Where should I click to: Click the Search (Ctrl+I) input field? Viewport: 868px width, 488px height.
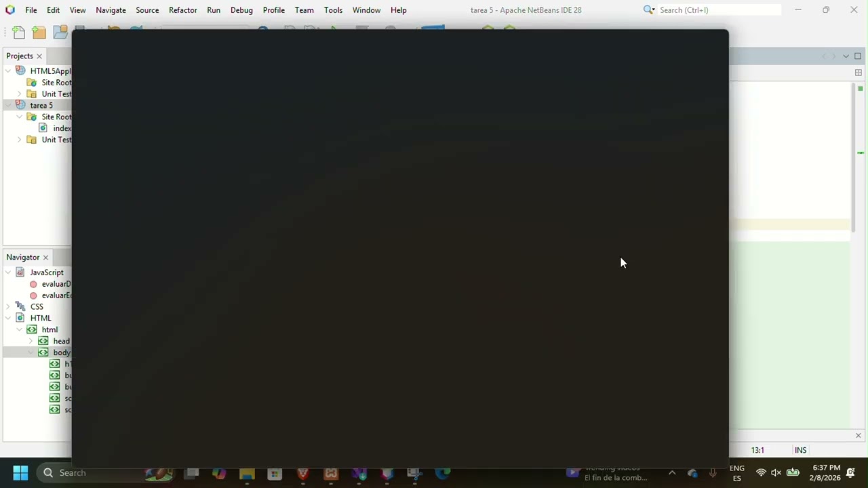(x=719, y=10)
